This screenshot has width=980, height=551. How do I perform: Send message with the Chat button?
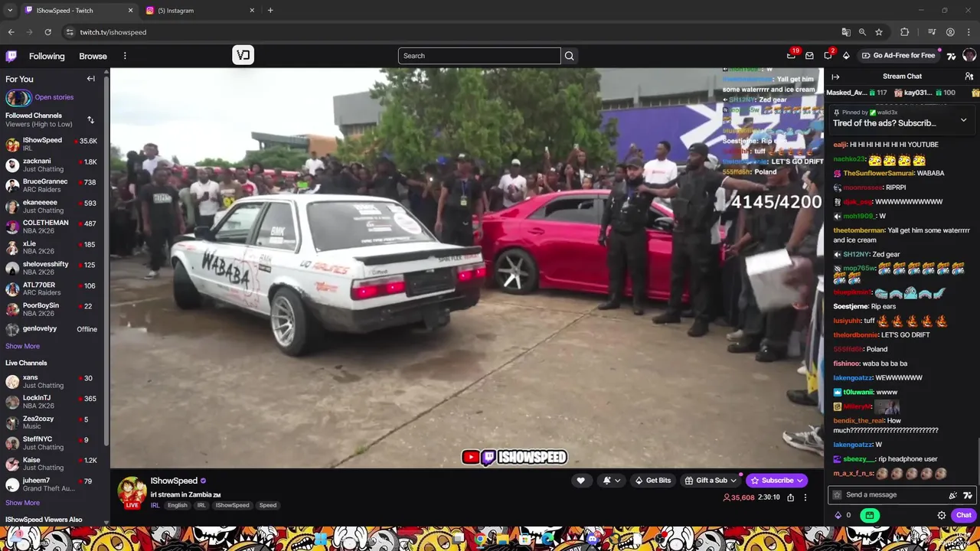coord(963,516)
